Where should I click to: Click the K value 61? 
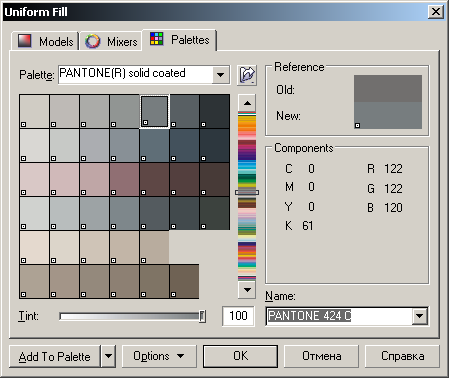308,226
